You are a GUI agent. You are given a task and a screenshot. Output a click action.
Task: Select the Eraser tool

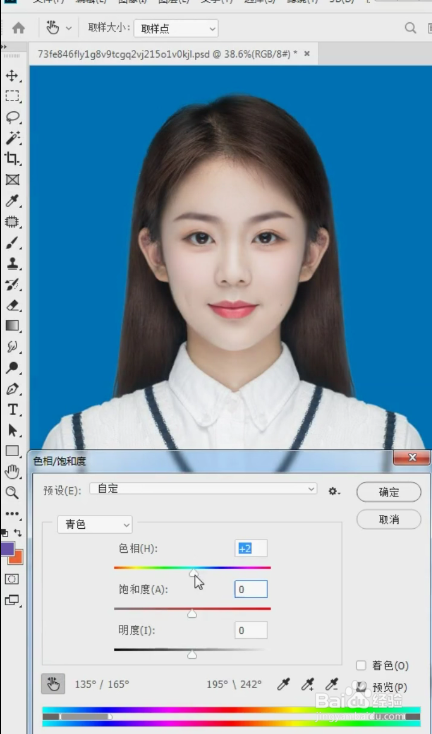(x=12, y=305)
